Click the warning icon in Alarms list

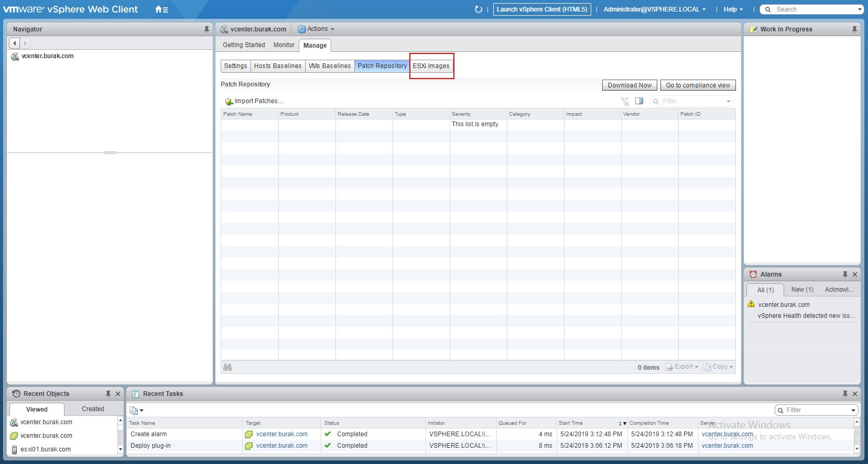coord(751,304)
